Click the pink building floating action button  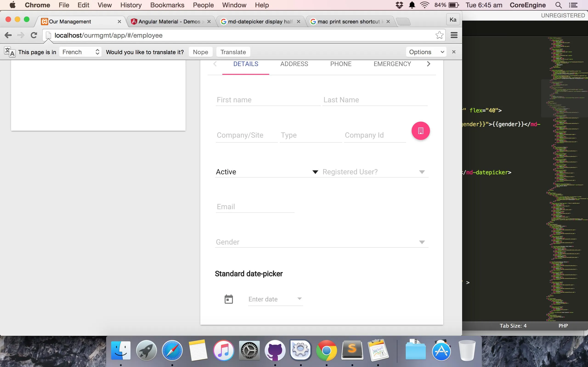pos(421,131)
